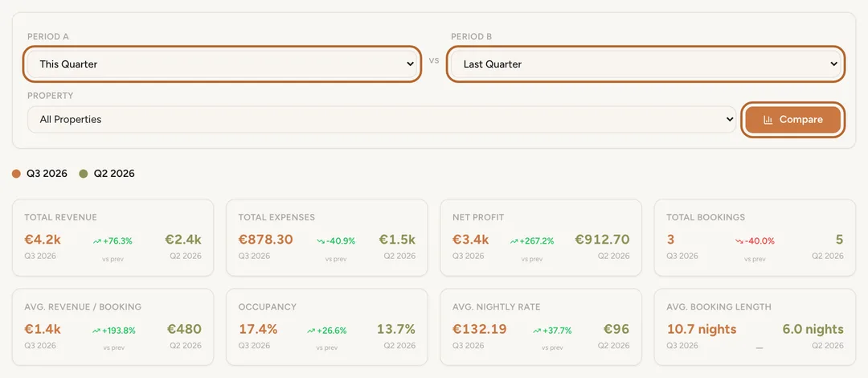Click the Occupancy value 17.4%
Image resolution: width=868 pixels, height=378 pixels.
[258, 329]
